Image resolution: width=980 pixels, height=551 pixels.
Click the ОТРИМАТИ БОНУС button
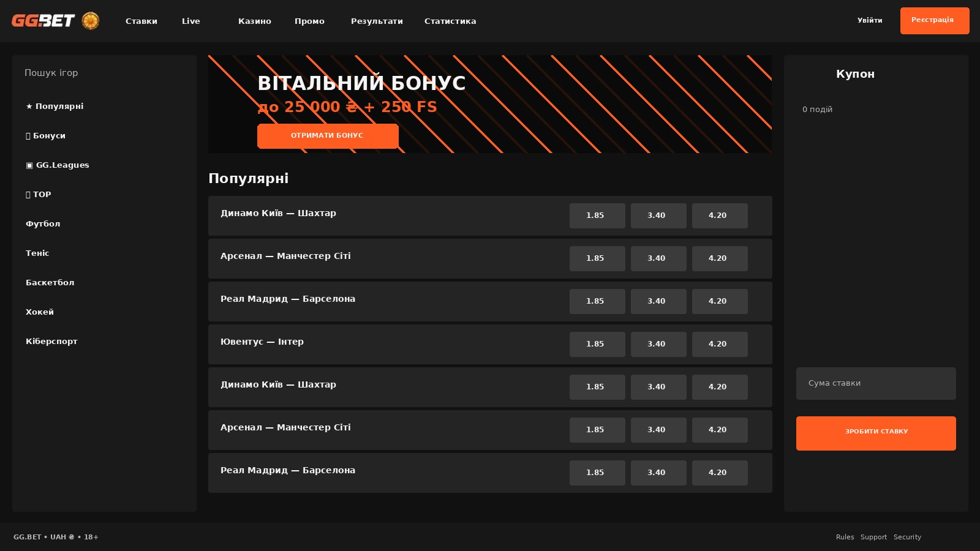(x=328, y=136)
